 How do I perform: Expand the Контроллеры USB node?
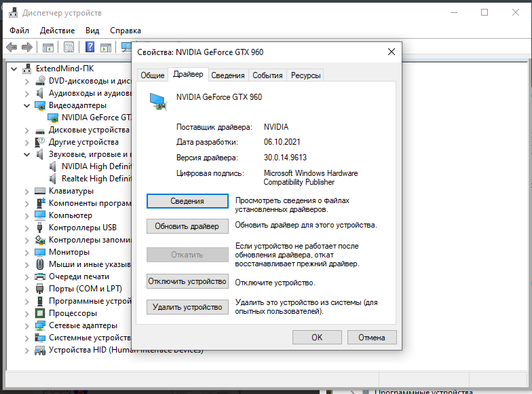27,228
